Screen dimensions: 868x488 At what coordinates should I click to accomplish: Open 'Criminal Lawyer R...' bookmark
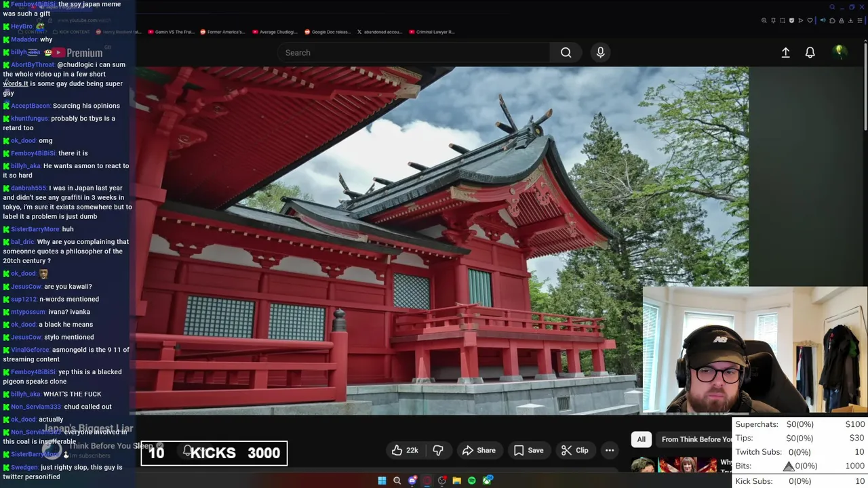[x=431, y=32]
